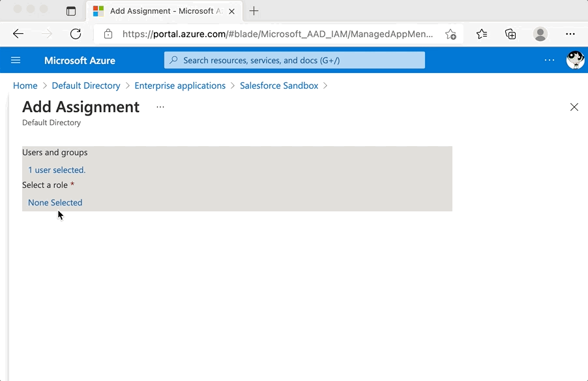Screen dimensions: 588x381
Task: Open browser Collections icon
Action: click(510, 34)
